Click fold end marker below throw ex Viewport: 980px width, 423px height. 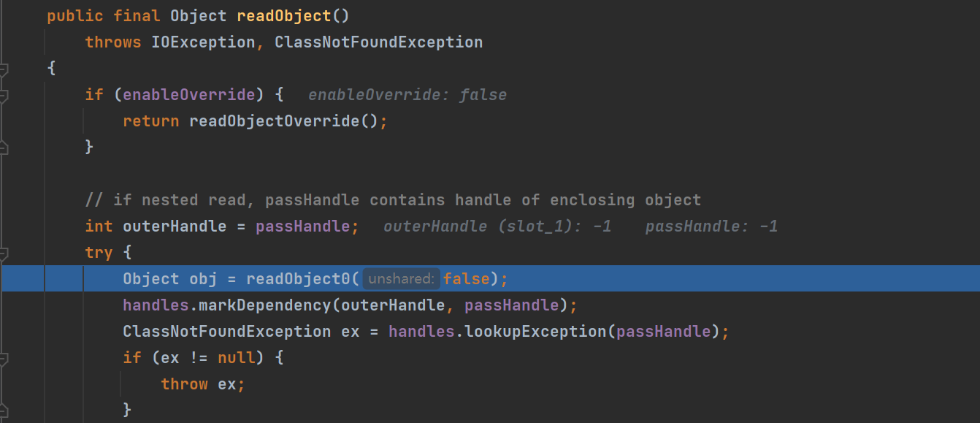pyautogui.click(x=4, y=411)
